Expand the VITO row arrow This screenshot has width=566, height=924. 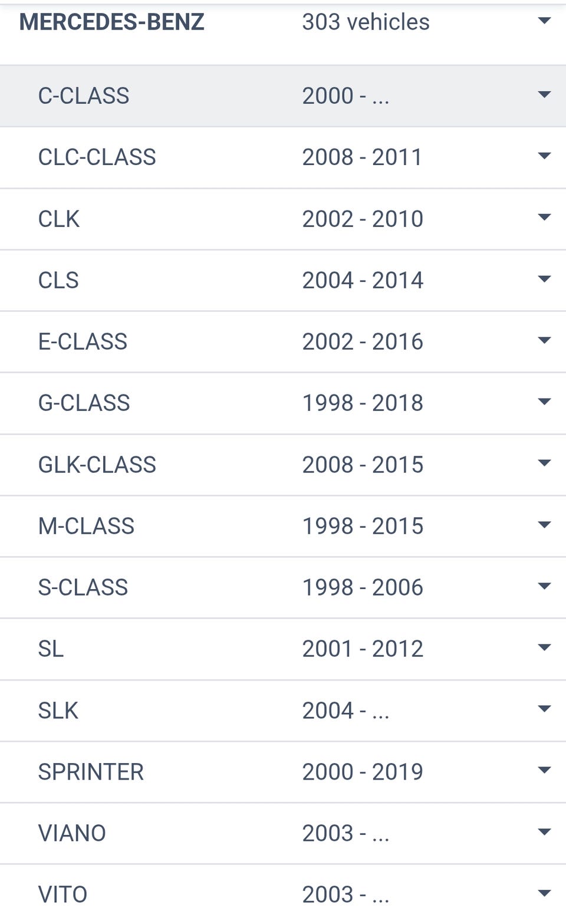click(544, 893)
